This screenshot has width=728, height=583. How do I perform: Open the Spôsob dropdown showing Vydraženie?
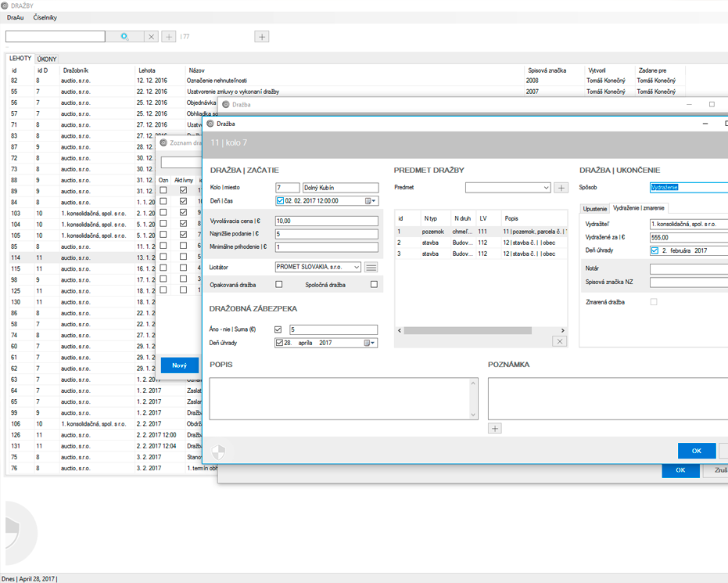pyautogui.click(x=688, y=188)
